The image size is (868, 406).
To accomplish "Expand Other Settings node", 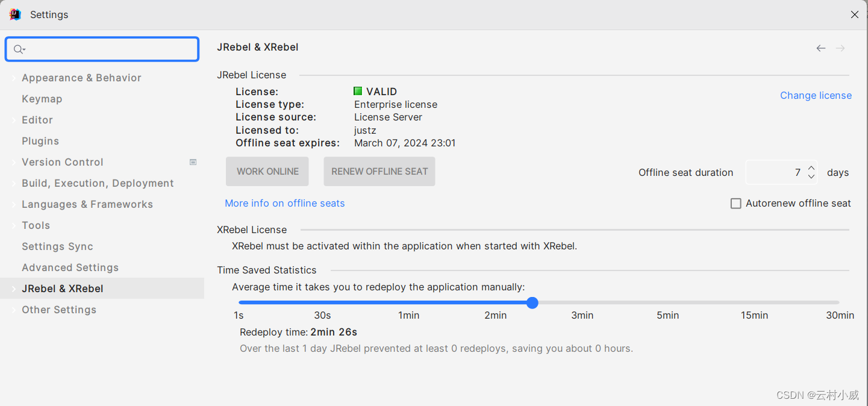I will pyautogui.click(x=13, y=310).
